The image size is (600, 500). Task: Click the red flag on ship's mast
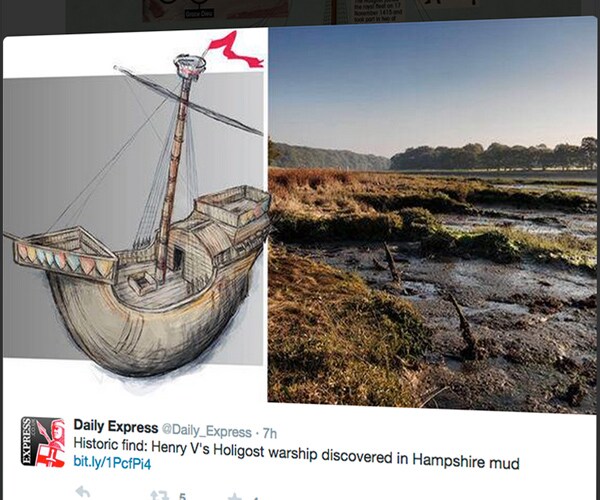point(234,51)
